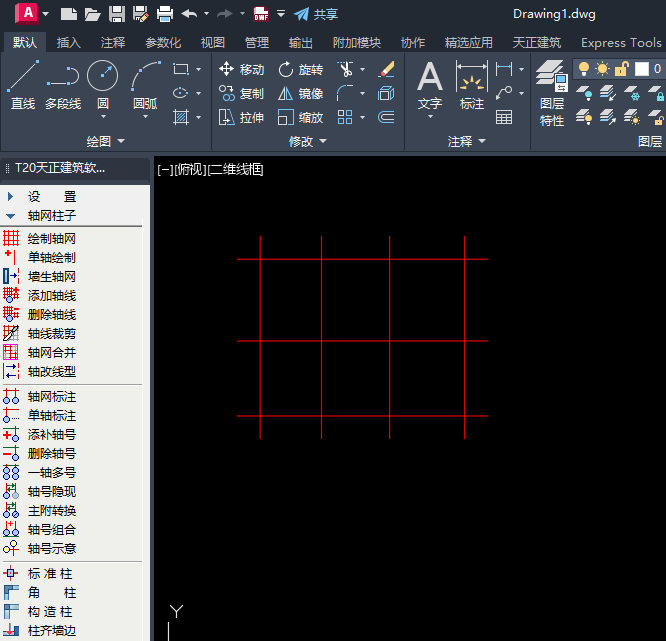Screen dimensions: 666x641
Task: Switch to the 插入 ribbon tab
Action: tap(69, 43)
